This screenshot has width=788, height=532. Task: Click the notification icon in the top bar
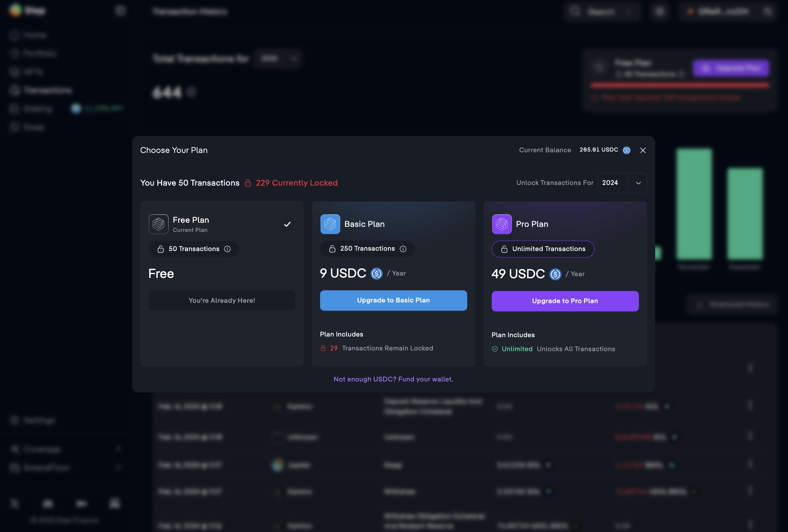click(660, 11)
